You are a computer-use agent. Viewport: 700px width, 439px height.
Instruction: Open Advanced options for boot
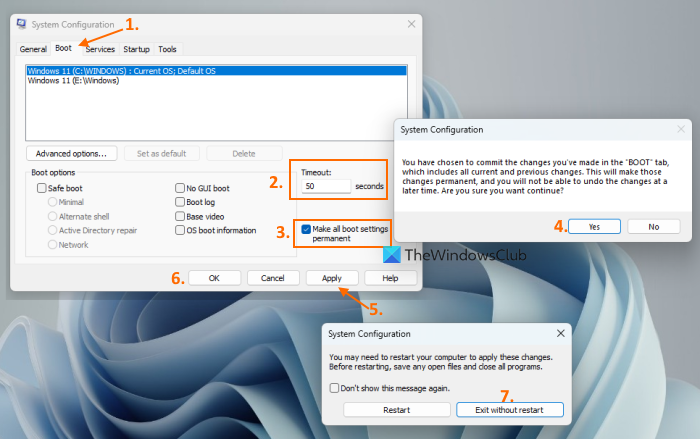(x=71, y=154)
